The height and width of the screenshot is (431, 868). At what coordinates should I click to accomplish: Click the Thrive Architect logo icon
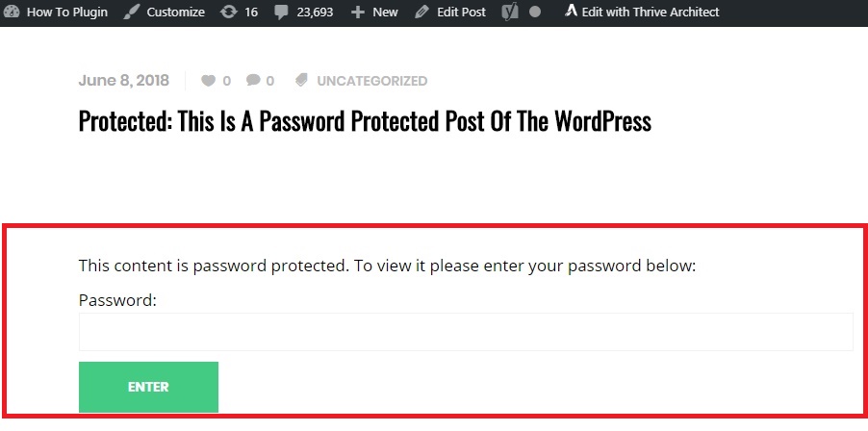point(571,11)
